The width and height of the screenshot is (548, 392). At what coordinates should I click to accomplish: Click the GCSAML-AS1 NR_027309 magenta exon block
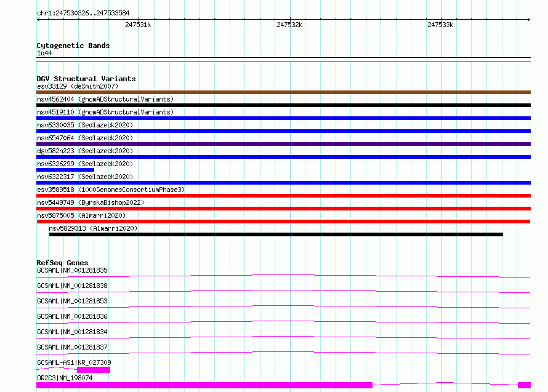[x=94, y=370]
